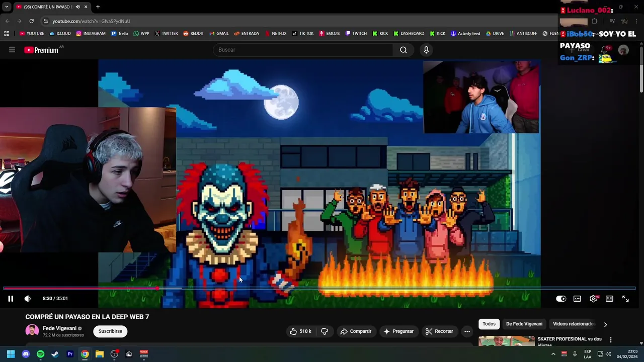Mute the tab using tab speaker icon

click(77, 7)
